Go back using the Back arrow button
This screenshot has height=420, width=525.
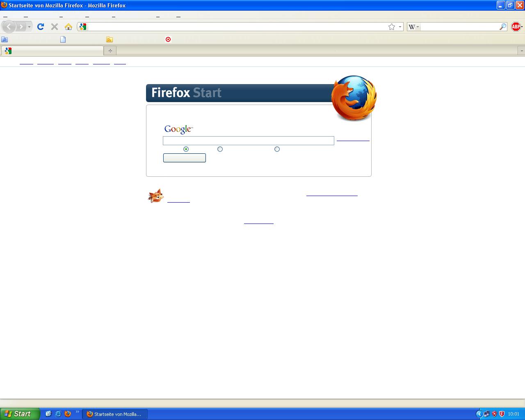pyautogui.click(x=9, y=27)
